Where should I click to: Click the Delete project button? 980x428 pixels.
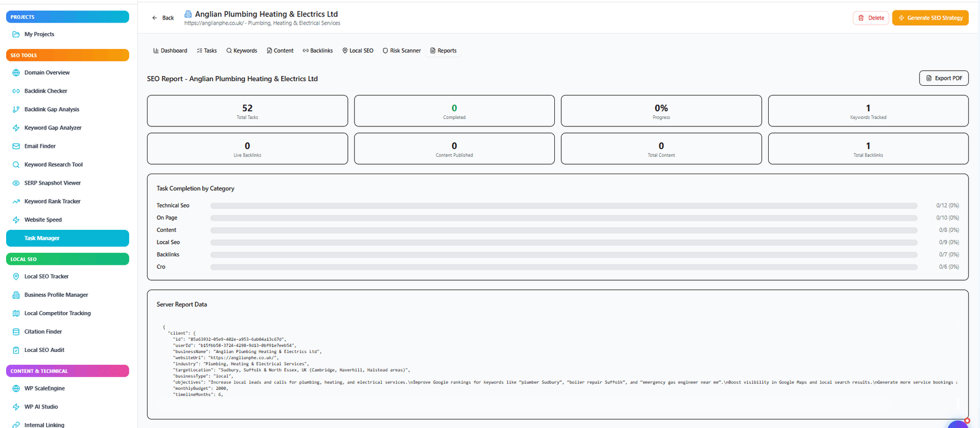[x=871, y=18]
